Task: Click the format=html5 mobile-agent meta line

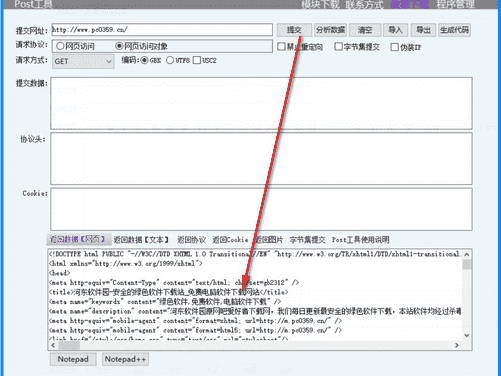Action: (195, 330)
